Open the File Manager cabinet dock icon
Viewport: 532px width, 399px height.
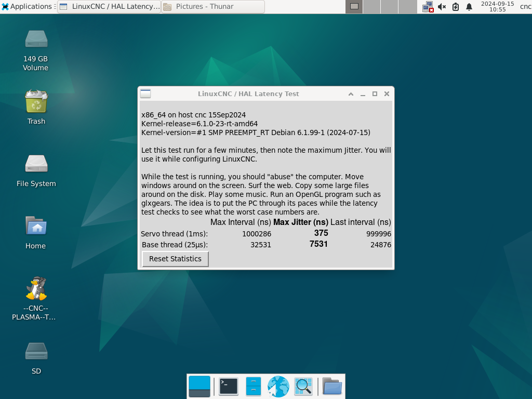(x=254, y=387)
